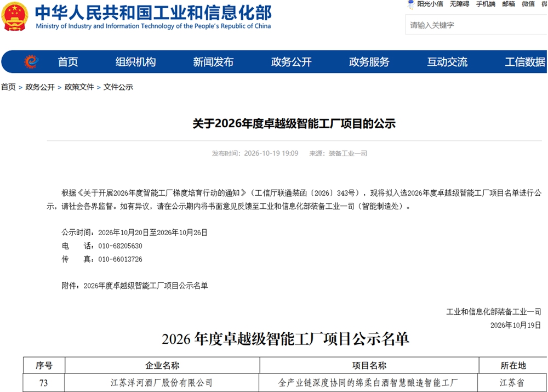
Task: Click the phone number 010-68205630
Action: (120, 246)
